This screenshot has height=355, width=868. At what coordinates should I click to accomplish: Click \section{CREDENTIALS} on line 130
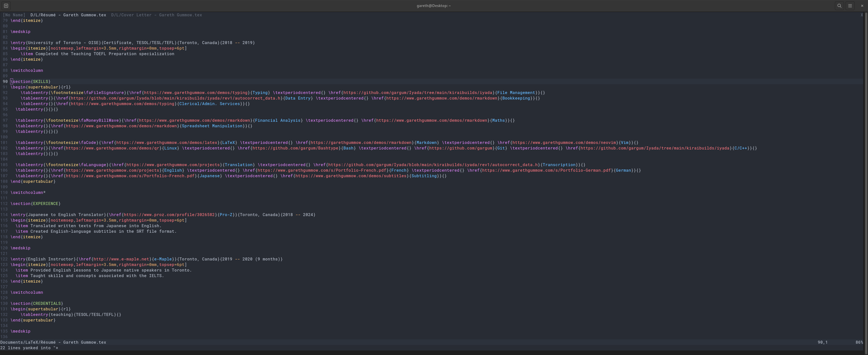pyautogui.click(x=37, y=304)
